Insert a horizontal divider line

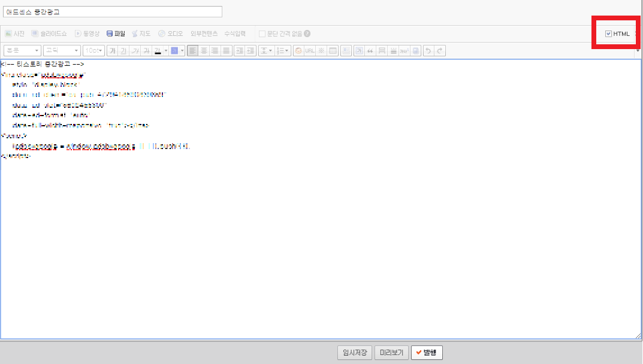(382, 50)
